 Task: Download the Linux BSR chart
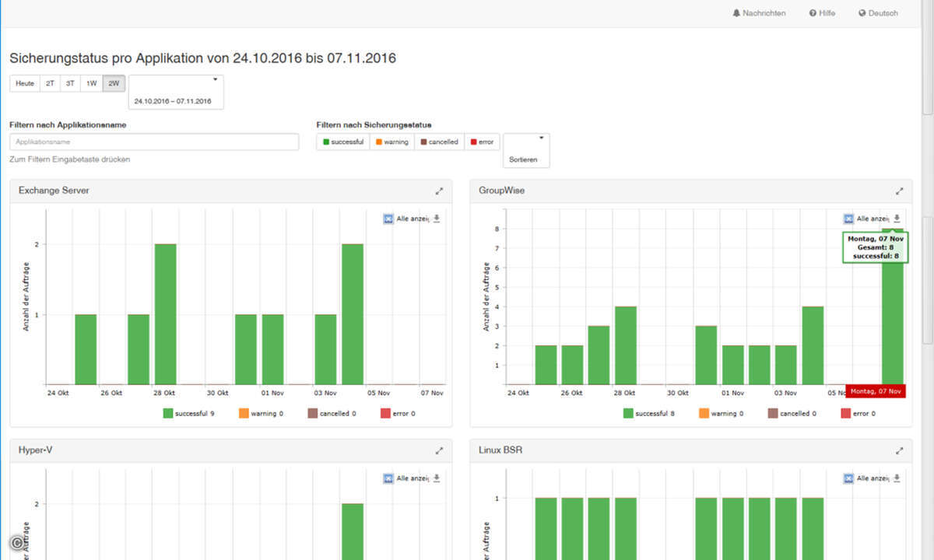coord(897,478)
